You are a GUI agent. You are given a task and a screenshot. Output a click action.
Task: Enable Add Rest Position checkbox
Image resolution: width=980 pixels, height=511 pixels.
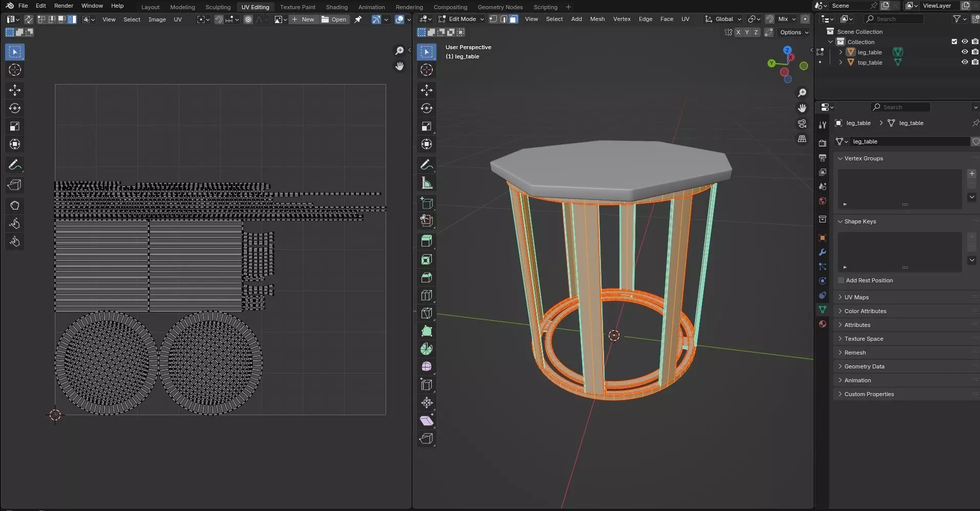tap(841, 280)
